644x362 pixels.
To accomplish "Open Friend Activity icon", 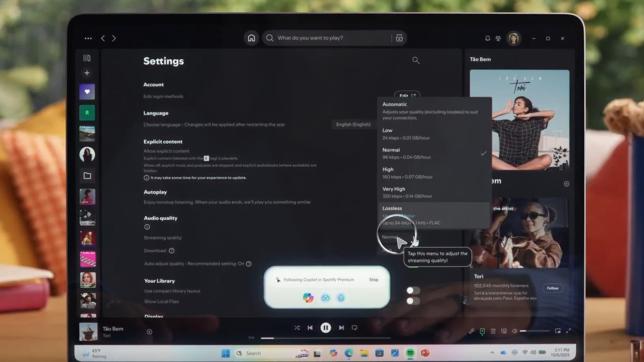I will [498, 39].
